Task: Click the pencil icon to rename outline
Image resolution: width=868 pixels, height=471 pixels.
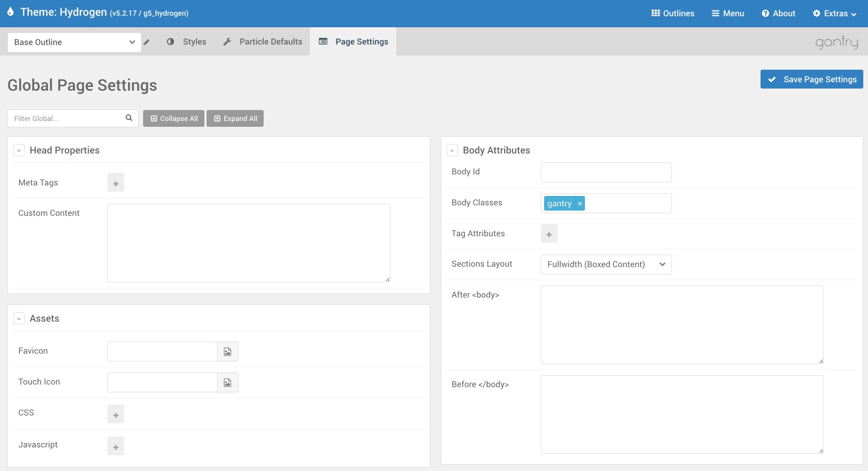Action: [147, 42]
